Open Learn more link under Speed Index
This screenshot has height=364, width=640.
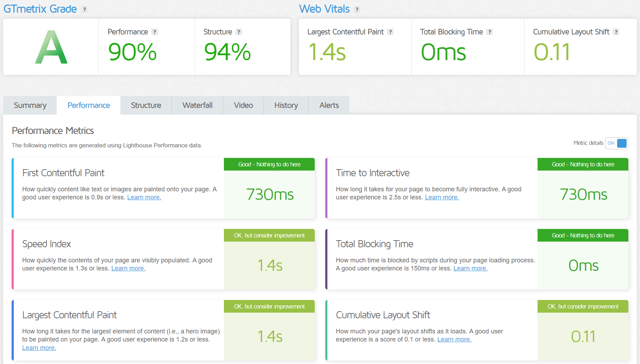128,268
